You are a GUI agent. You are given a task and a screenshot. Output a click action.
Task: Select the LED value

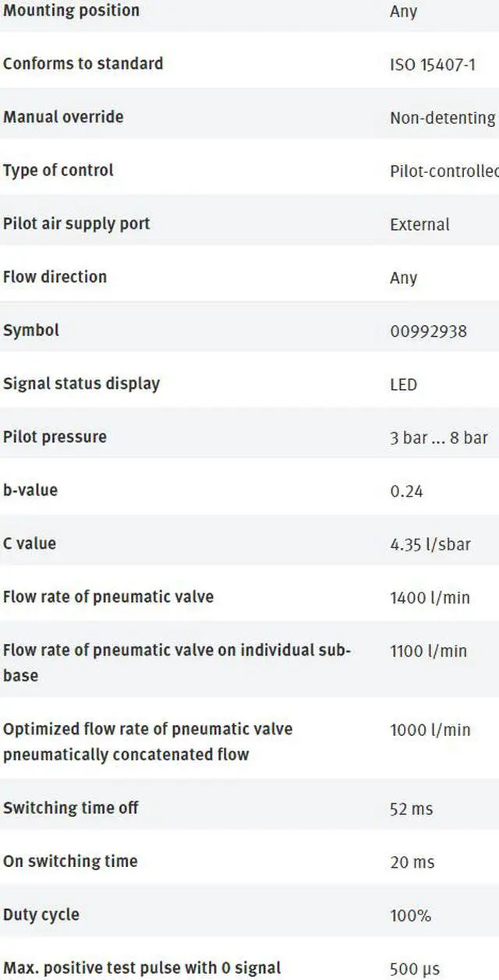click(x=403, y=384)
